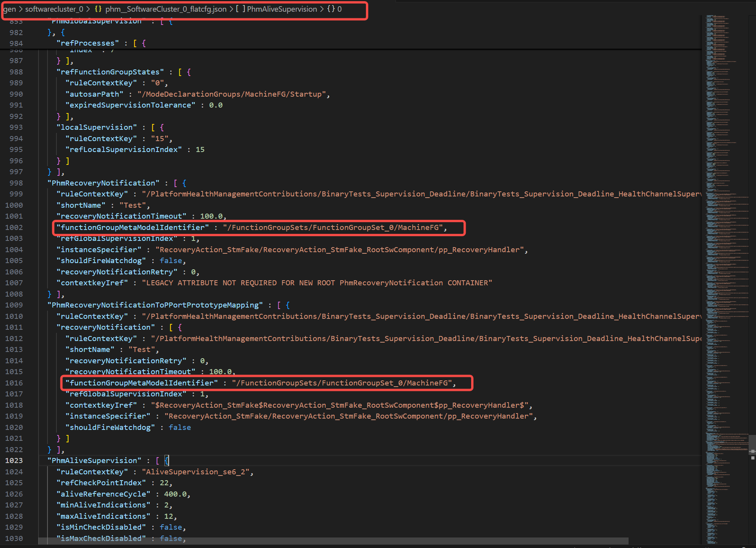Jump to sticky scroll line refProcesses

pyautogui.click(x=88, y=43)
